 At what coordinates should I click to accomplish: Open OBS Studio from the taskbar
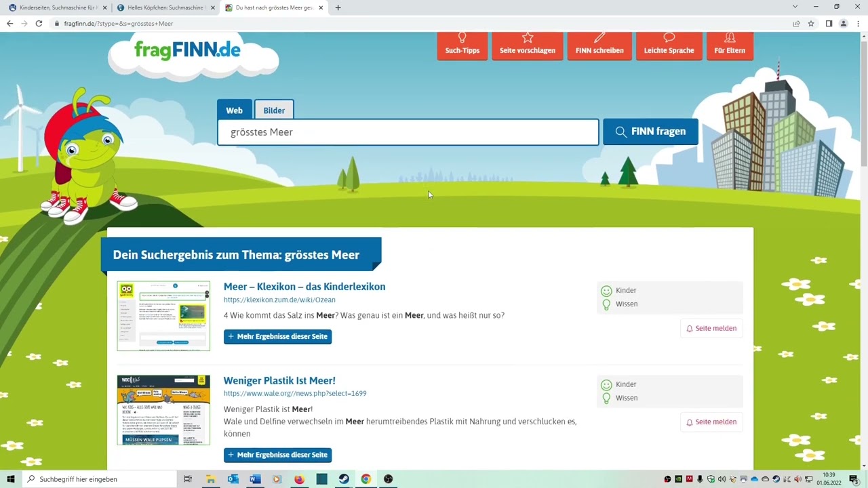[388, 479]
